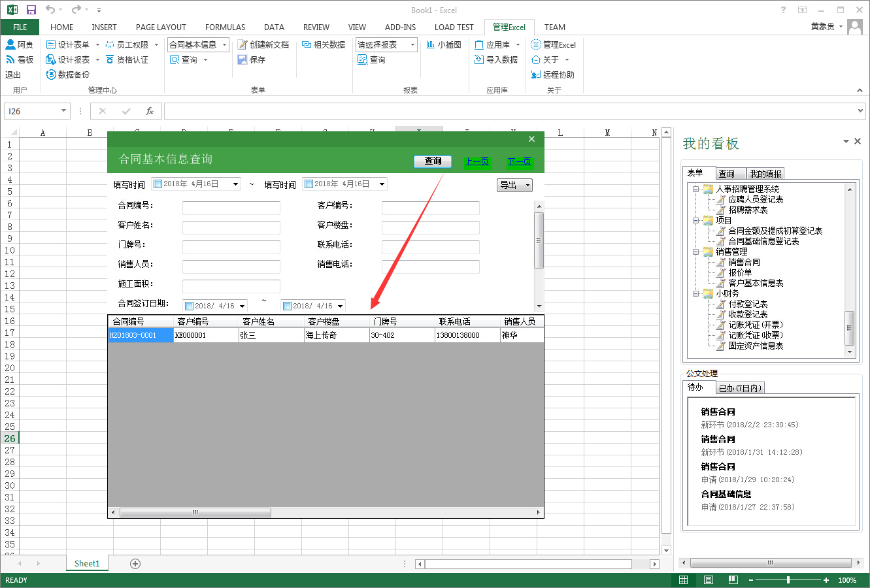Viewport: 870px width, 588px height.
Task: Switch to the 我的填报 tab
Action: [765, 174]
